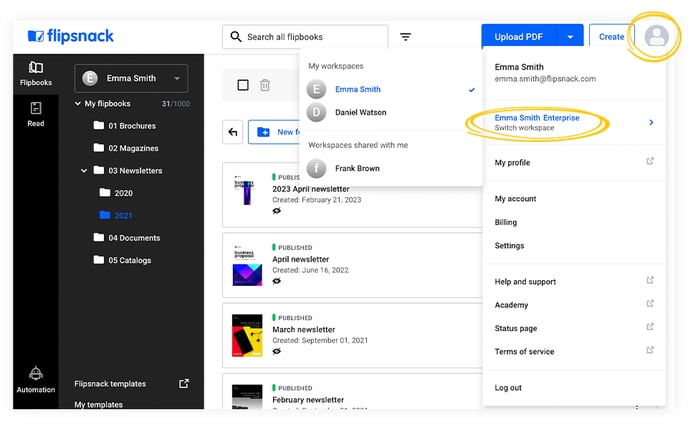This screenshot has height=430, width=688.
Task: Click the 01 Brochures folder icon
Action: point(99,125)
